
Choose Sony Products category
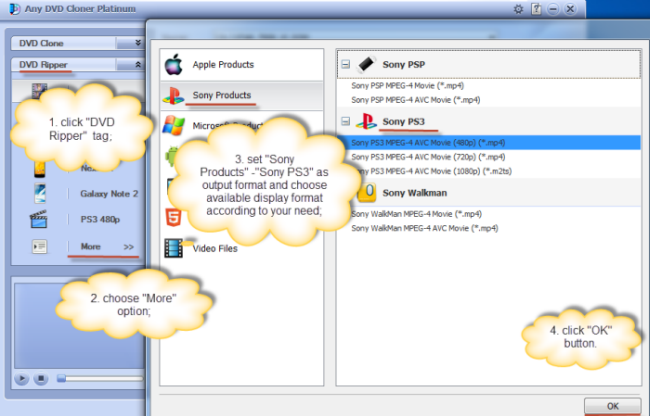(x=242, y=95)
